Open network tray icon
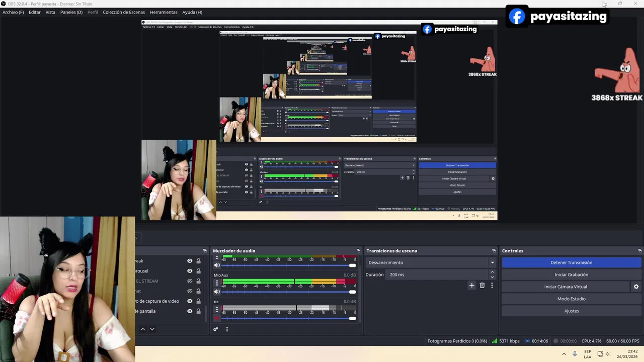This screenshot has width=644, height=362. coord(600,354)
